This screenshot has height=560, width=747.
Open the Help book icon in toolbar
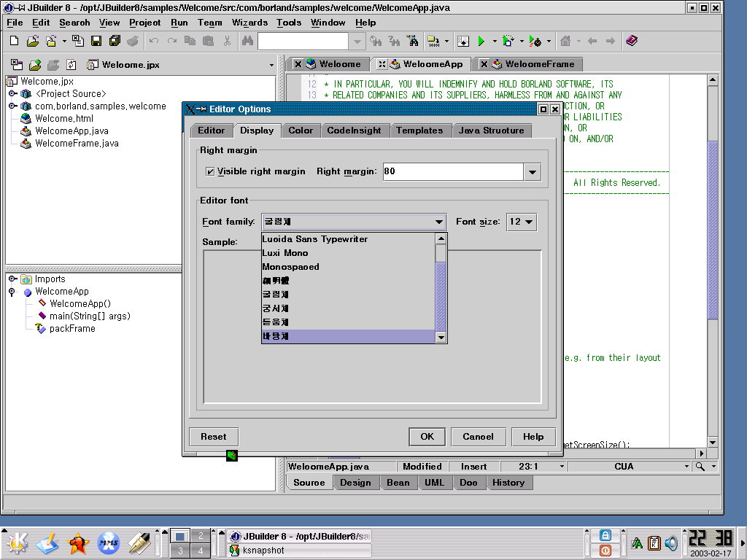(x=632, y=41)
